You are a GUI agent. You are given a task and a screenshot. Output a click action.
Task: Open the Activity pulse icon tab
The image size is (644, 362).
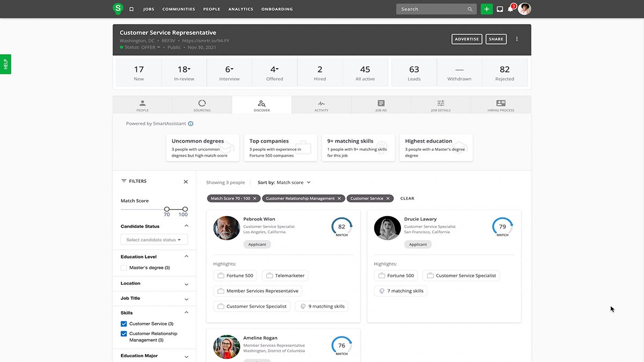click(321, 105)
